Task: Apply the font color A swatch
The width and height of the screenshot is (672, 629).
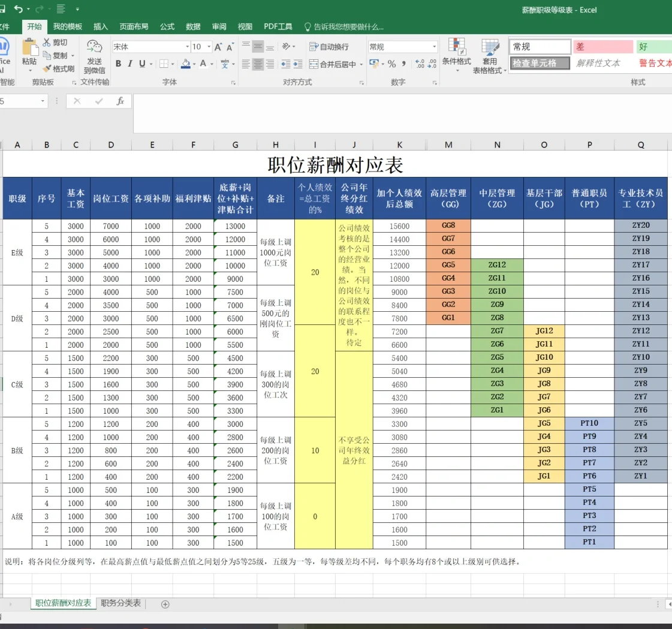Action: click(203, 64)
